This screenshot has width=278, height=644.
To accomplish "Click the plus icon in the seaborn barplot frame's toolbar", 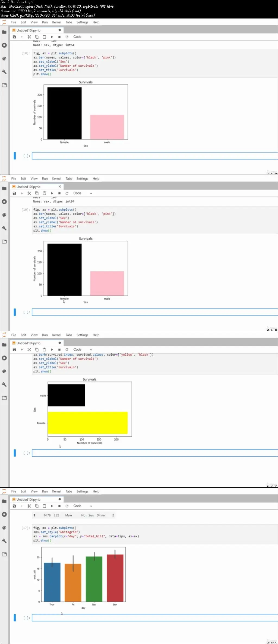I will (22, 506).
